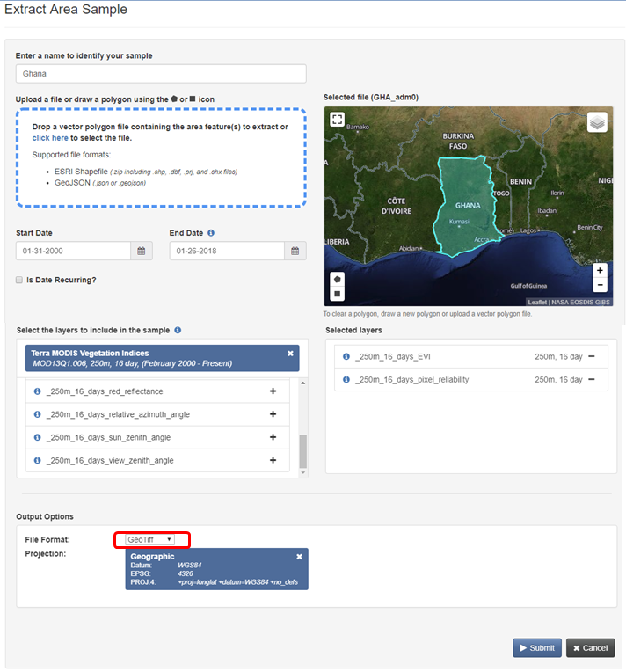Open the End Date calendar picker

[295, 252]
